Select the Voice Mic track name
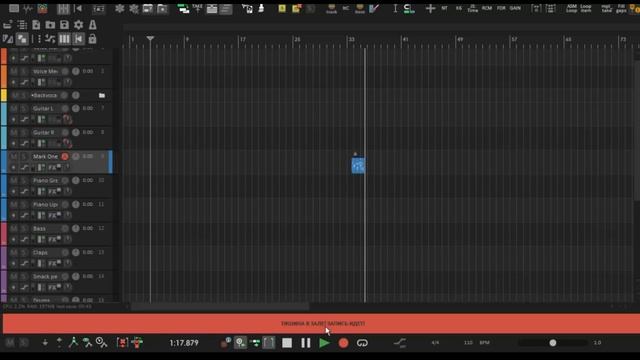The image size is (640, 360). click(x=45, y=71)
